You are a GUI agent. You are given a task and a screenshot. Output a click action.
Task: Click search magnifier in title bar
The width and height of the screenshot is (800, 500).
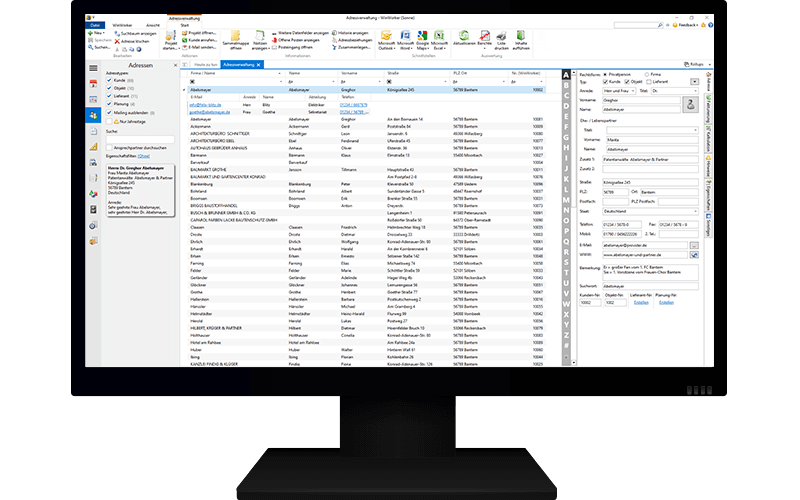[660, 25]
